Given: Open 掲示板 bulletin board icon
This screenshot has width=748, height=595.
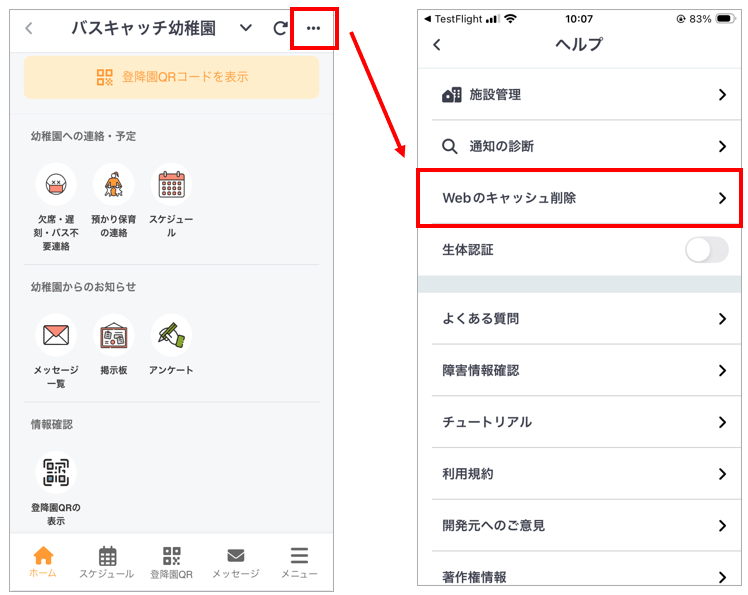Looking at the screenshot, I should 114,335.
